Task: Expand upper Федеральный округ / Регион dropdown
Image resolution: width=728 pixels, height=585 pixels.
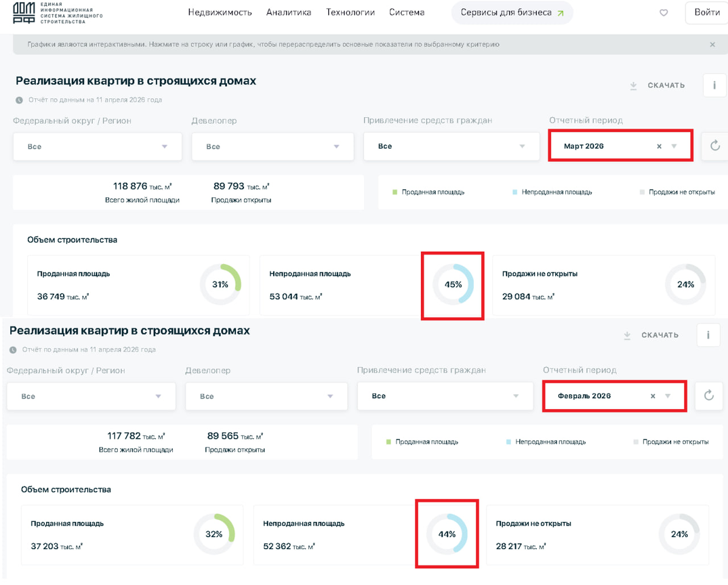Action: pyautogui.click(x=98, y=147)
